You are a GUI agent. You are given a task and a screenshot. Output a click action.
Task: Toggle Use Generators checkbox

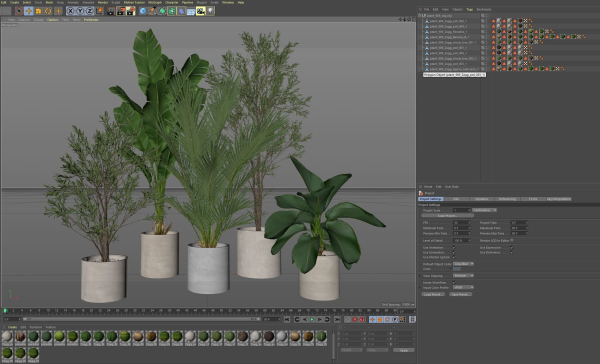coord(454,253)
